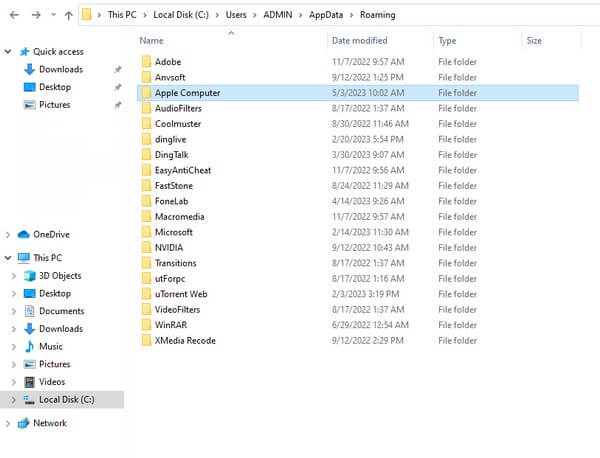600x458 pixels.
Task: Select the Adobe folder icon
Action: 146,61
